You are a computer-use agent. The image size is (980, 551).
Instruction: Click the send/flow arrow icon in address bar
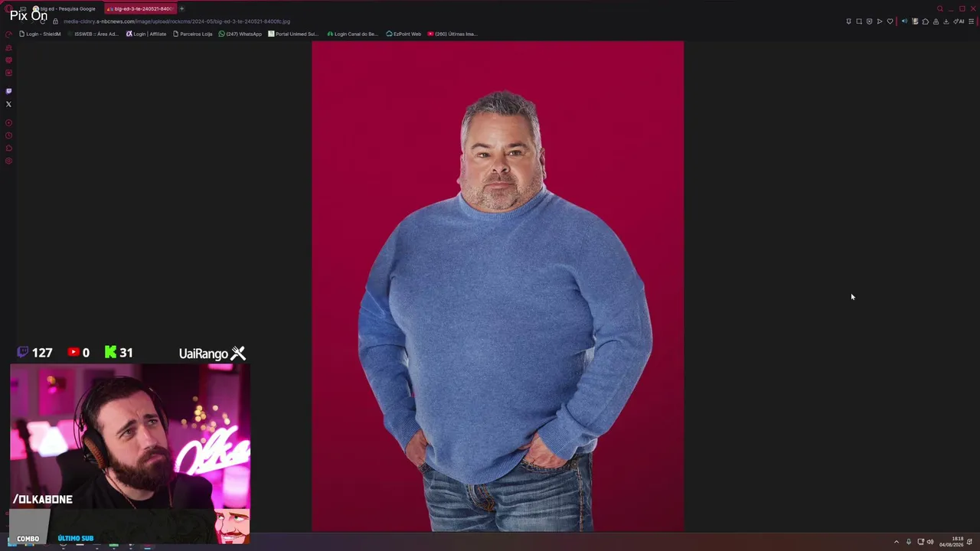point(880,21)
